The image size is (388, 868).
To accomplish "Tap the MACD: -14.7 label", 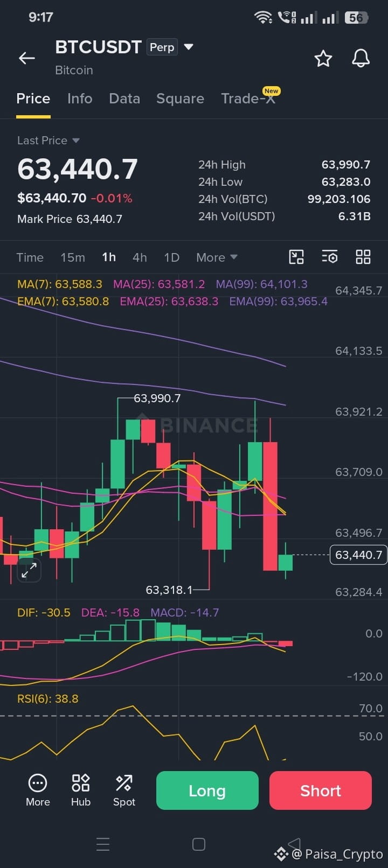I will (x=185, y=612).
